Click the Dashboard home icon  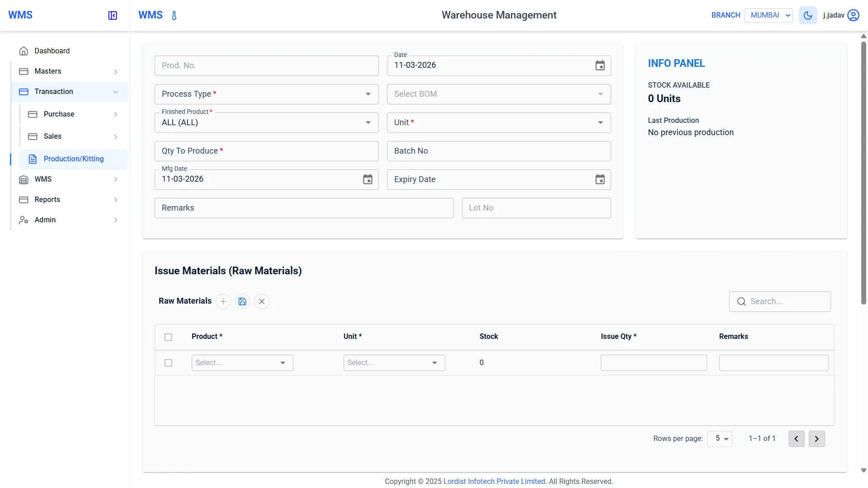[24, 51]
